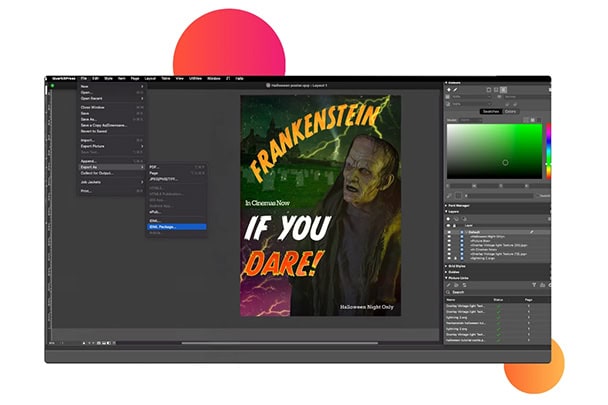
Task: Click pencil edit icon on Default layer
Action: tap(532, 232)
